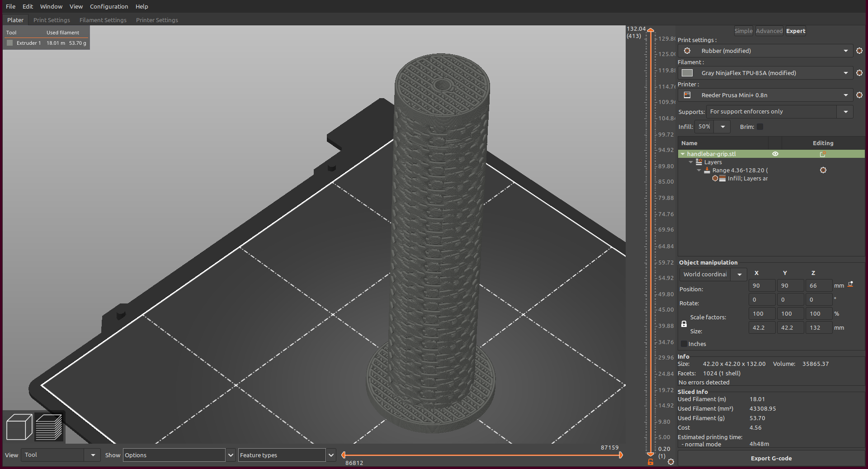Switch to the Printer Settings tab

157,20
